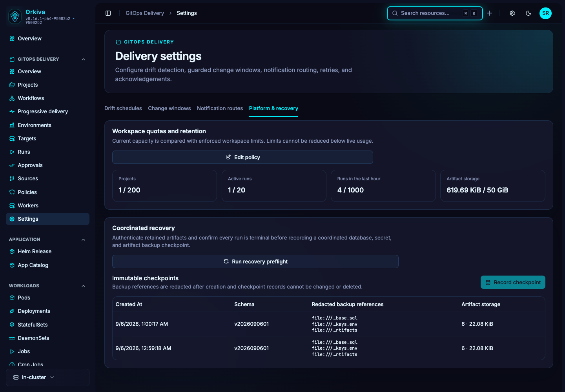The image size is (565, 392).
Task: Click the Pods sidebar icon
Action: (x=12, y=298)
